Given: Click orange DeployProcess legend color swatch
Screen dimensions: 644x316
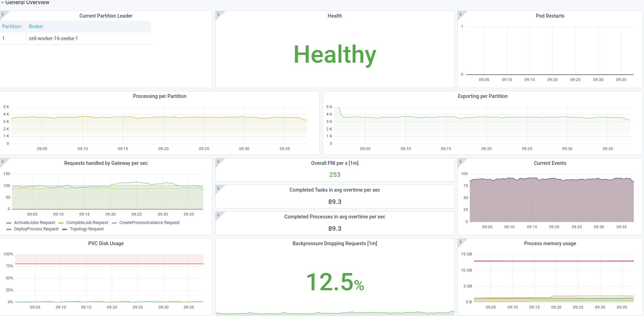Looking at the screenshot, I should 9,229.
